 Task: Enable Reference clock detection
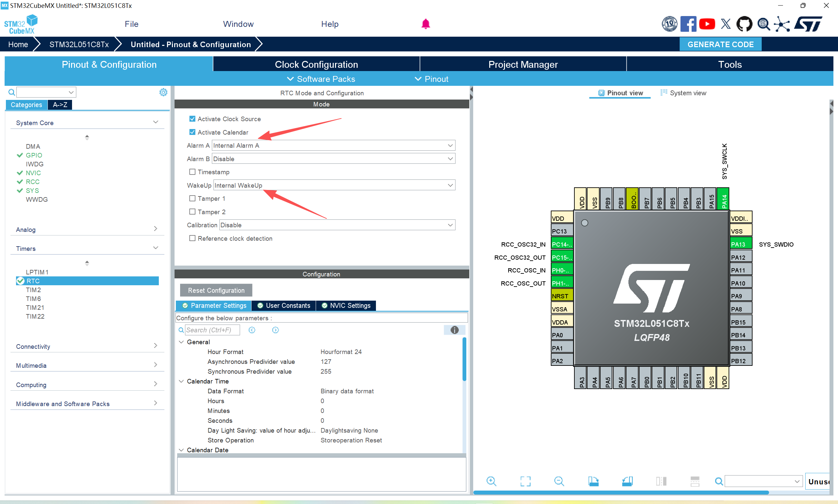[192, 238]
